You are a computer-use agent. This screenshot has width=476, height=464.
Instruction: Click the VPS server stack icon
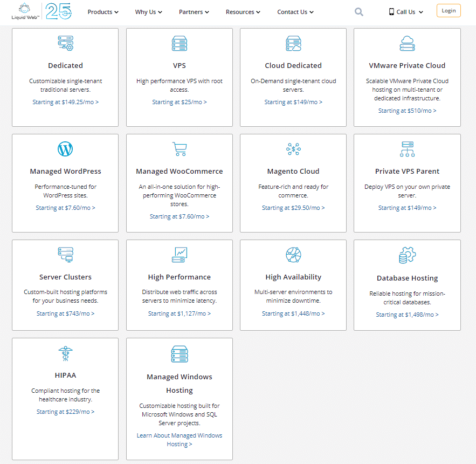(180, 43)
